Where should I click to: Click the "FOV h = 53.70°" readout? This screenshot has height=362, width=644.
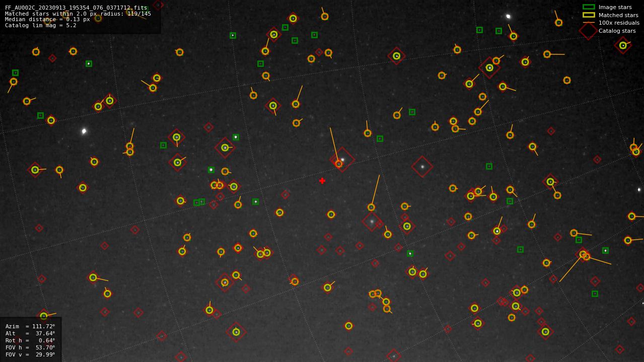30,347
